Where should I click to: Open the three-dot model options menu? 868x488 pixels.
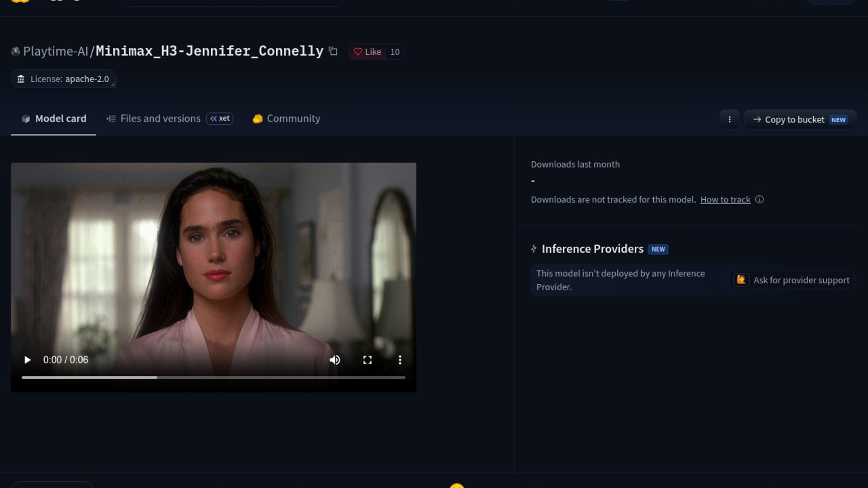tap(729, 120)
